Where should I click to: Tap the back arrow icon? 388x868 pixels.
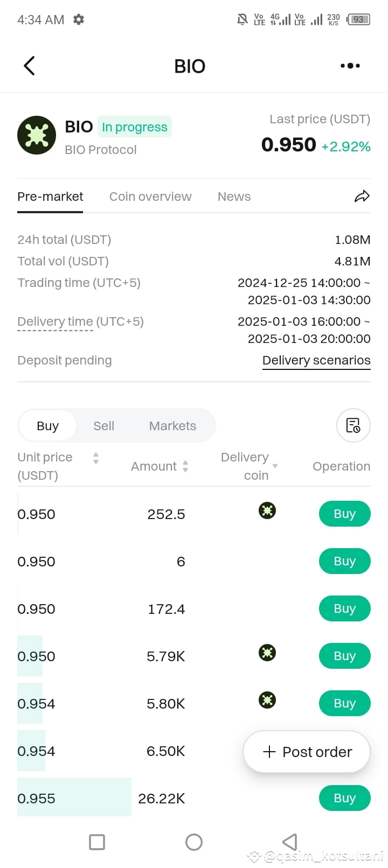30,66
